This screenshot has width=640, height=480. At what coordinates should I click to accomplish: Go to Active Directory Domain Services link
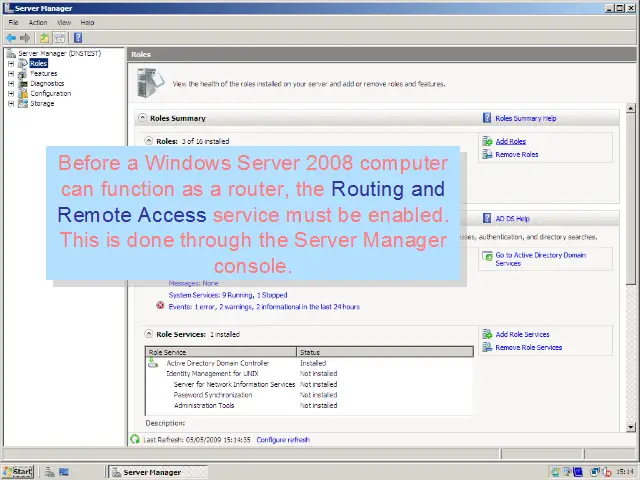pyautogui.click(x=541, y=259)
